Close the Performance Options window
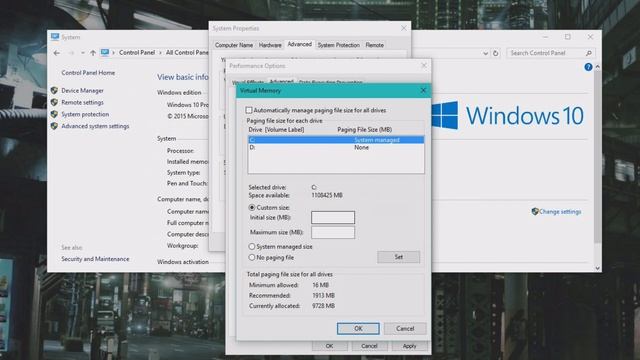 (424, 65)
